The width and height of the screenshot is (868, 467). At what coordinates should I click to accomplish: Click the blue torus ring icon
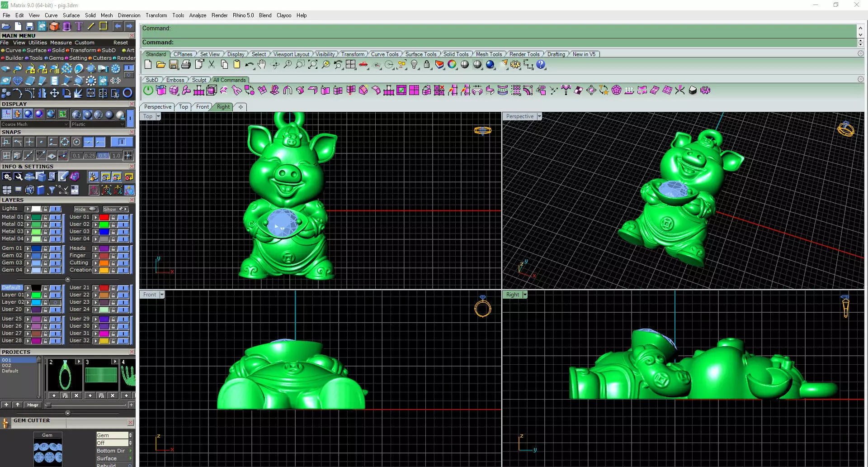127,93
